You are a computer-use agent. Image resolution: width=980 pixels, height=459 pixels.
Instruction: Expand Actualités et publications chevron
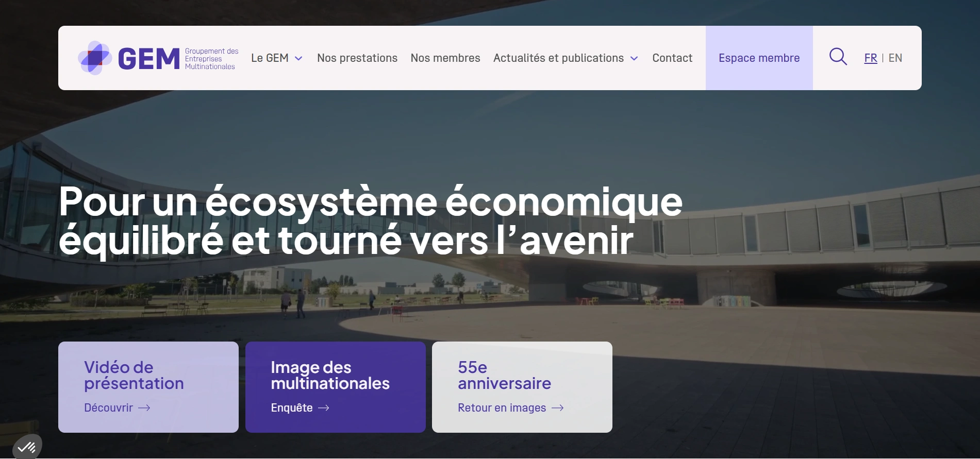pos(634,59)
